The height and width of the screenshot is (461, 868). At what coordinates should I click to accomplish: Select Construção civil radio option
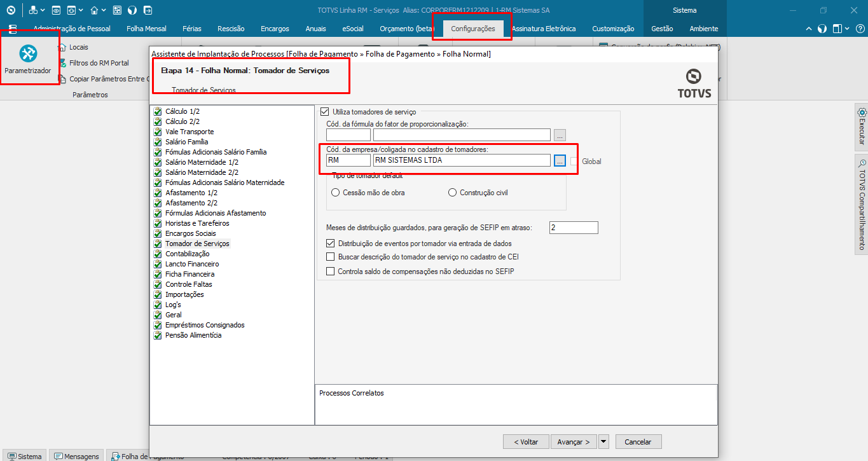pos(453,193)
